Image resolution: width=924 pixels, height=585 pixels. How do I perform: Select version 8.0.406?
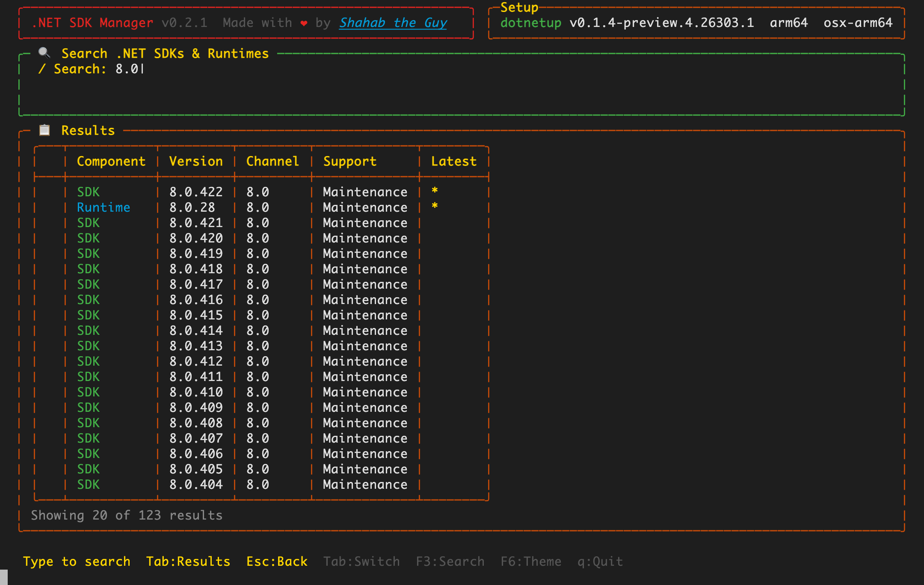click(196, 454)
